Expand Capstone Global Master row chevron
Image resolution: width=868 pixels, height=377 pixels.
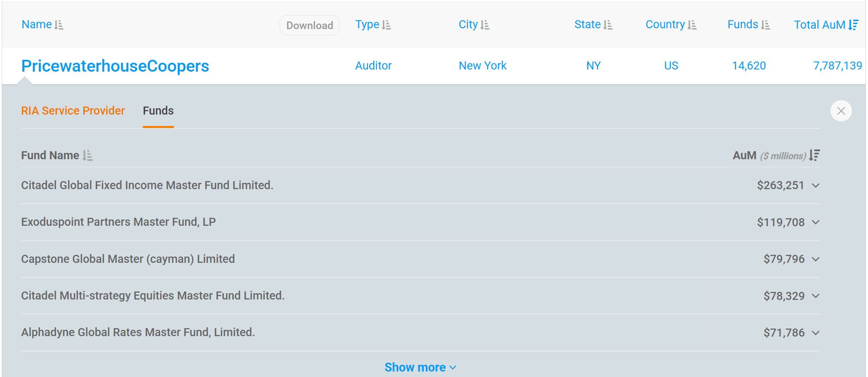(x=815, y=259)
